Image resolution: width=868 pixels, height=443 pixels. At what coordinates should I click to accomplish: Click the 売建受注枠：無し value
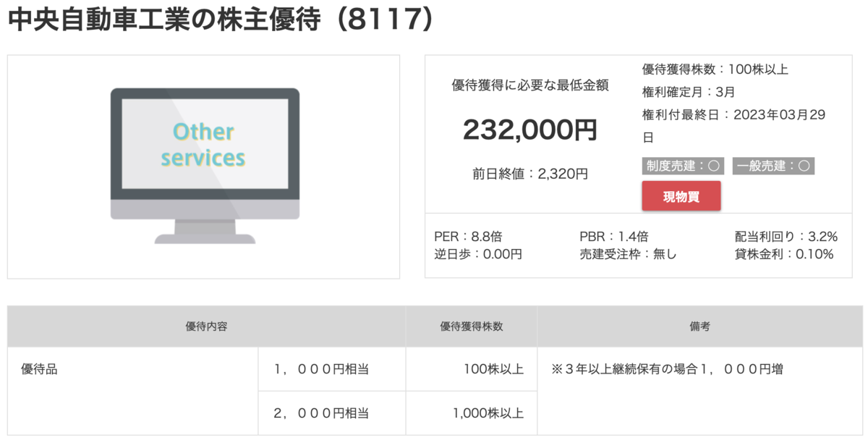[628, 254]
